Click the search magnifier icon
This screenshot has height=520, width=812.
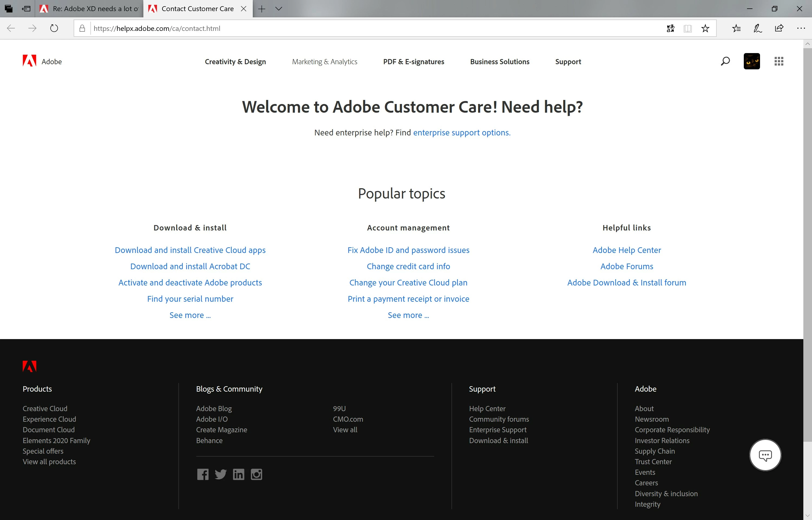tap(725, 61)
